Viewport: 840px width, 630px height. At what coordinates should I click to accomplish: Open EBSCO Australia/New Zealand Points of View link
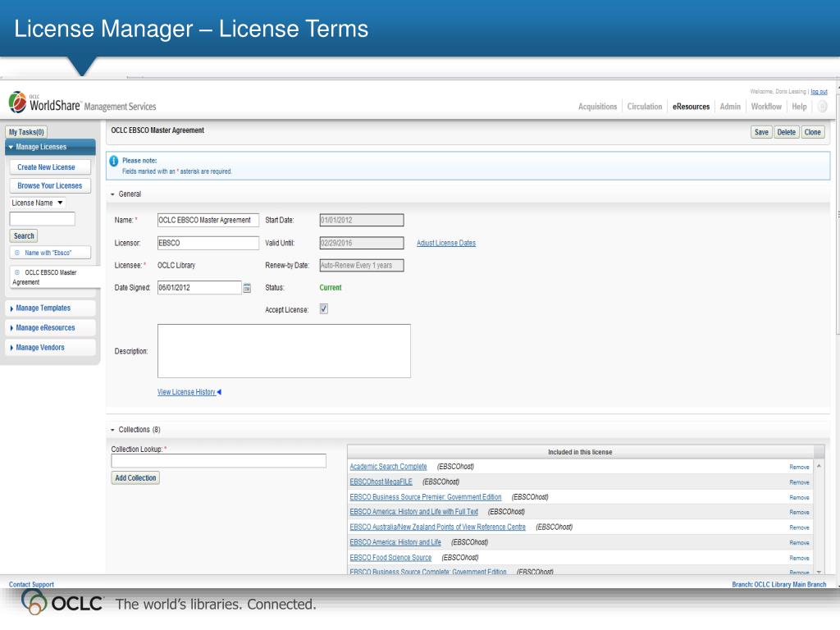[438, 527]
